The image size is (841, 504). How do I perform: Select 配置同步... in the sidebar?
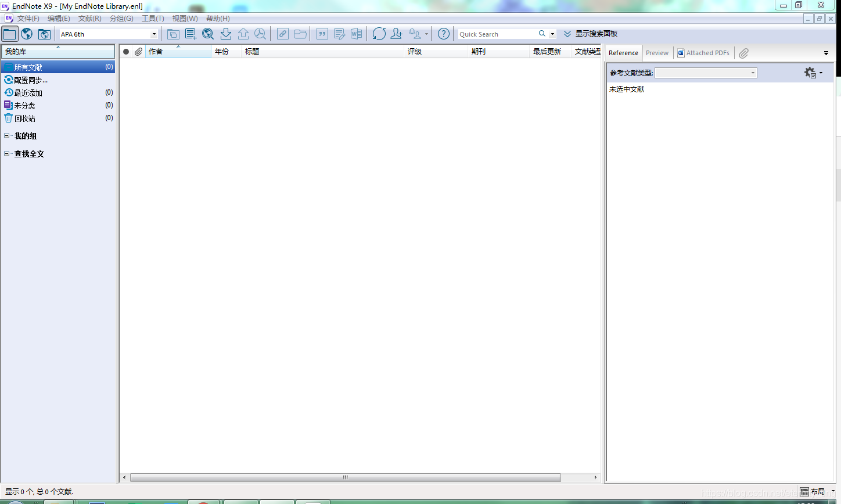(x=58, y=80)
